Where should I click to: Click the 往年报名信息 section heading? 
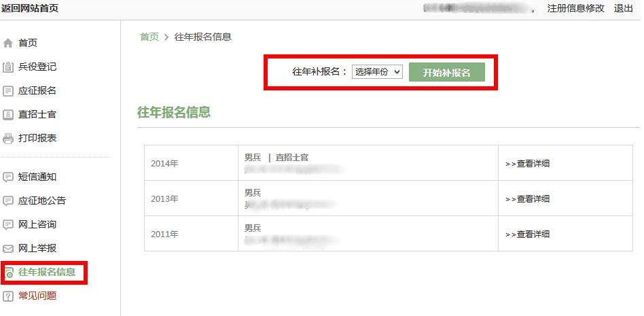point(174,111)
